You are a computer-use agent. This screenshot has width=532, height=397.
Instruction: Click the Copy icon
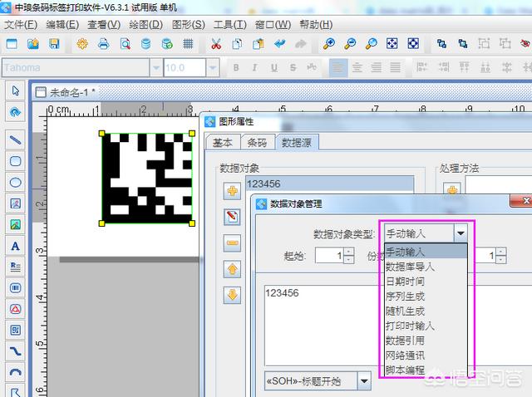tap(237, 44)
